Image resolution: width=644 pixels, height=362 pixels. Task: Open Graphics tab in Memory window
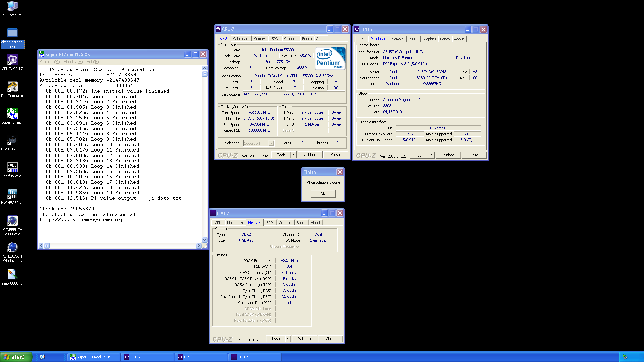tap(286, 223)
